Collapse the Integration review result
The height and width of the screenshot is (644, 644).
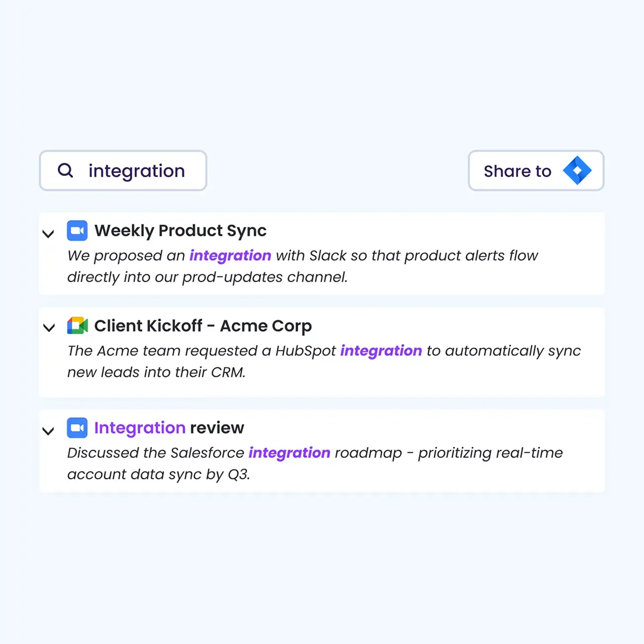pos(48,431)
